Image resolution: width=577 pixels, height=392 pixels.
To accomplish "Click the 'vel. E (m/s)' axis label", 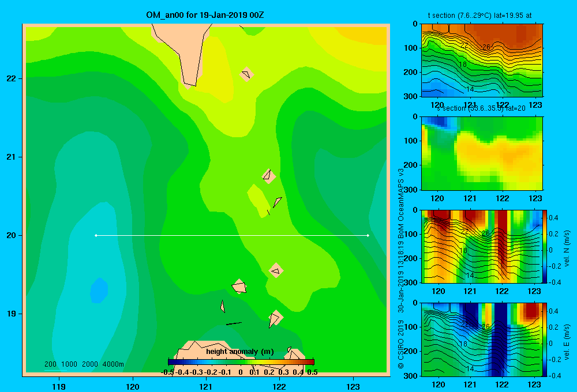I will [x=567, y=342].
